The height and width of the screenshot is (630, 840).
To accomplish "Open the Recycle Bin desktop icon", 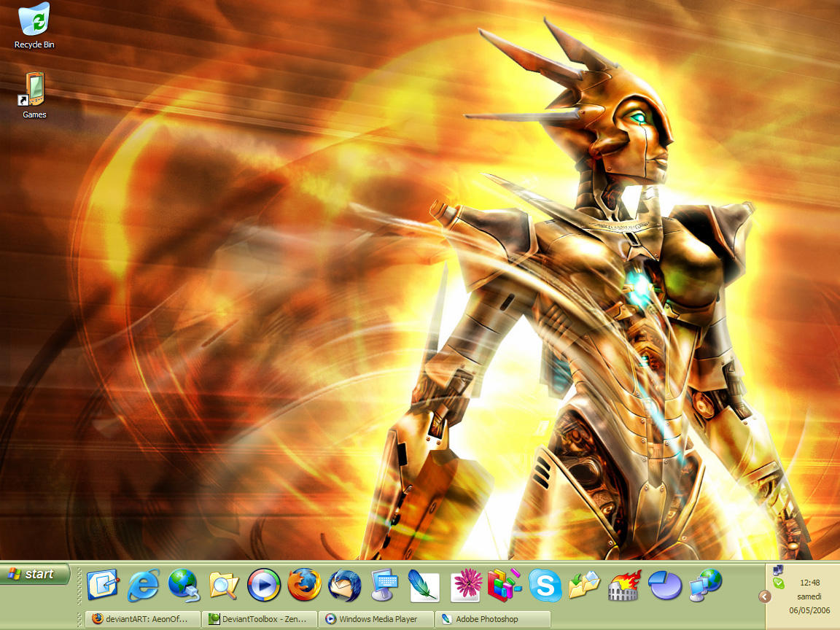I will click(34, 26).
